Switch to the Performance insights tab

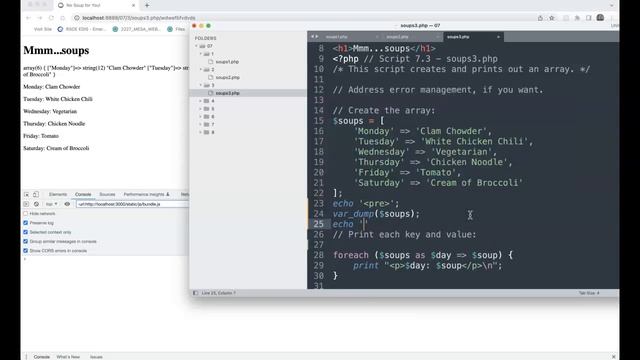(x=146, y=194)
